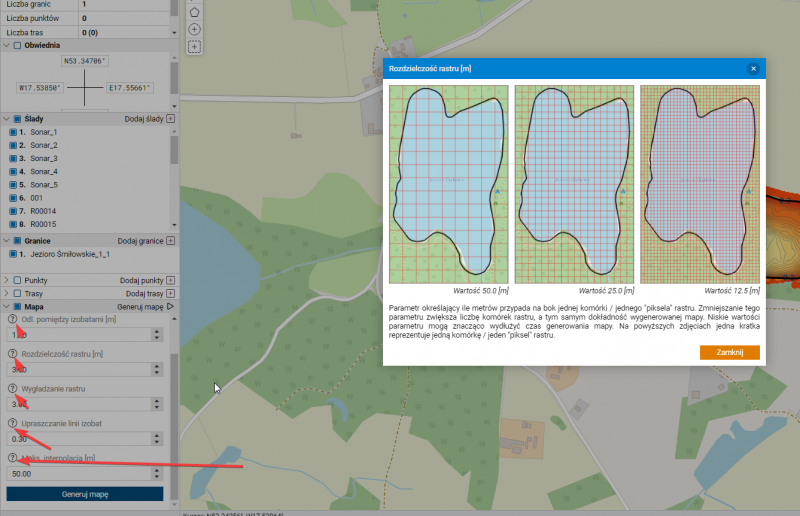Click the Dodaj granice plus icon
Screen dimensions: 800x516
[170, 241]
